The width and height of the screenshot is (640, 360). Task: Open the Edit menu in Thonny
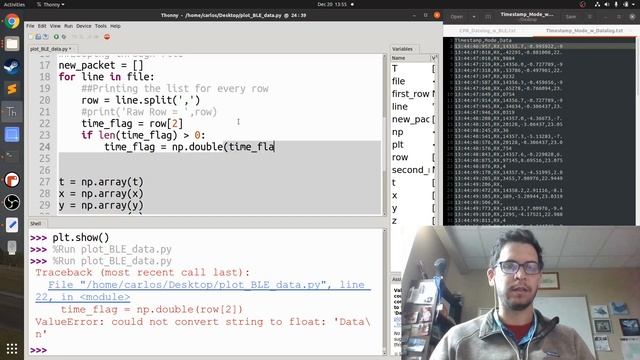click(x=42, y=26)
